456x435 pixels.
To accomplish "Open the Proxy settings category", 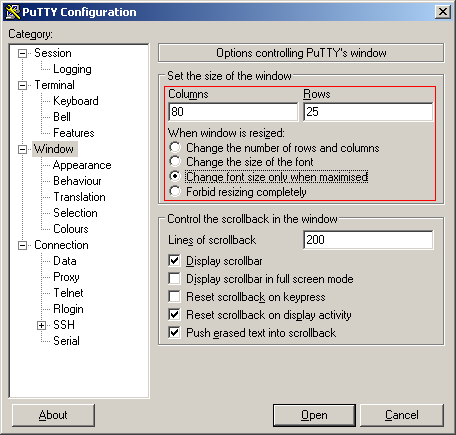I will pos(66,277).
